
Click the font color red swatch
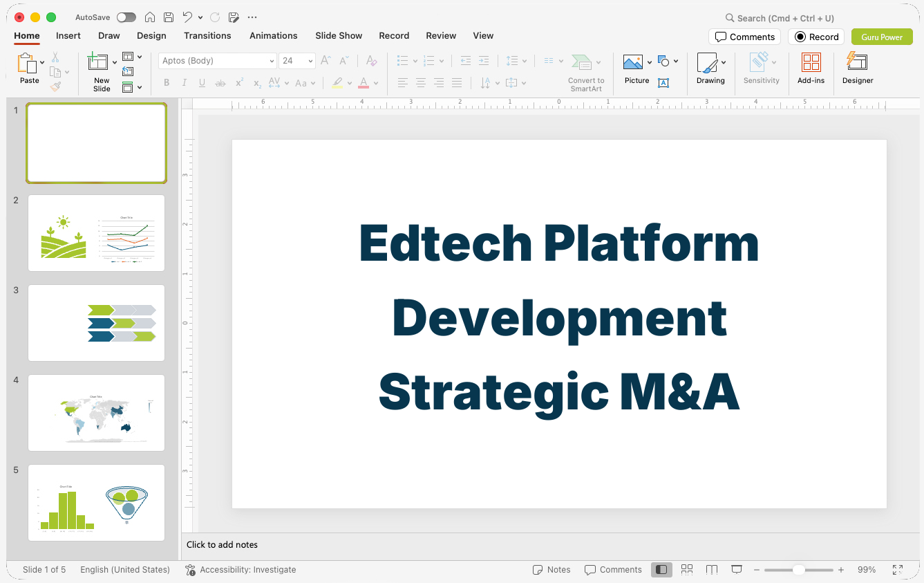[364, 83]
